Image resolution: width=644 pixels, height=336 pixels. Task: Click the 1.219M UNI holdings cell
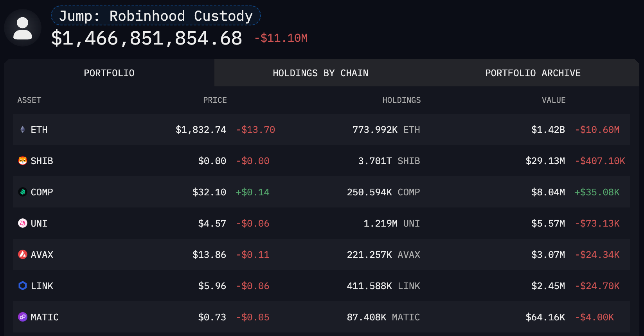point(392,223)
